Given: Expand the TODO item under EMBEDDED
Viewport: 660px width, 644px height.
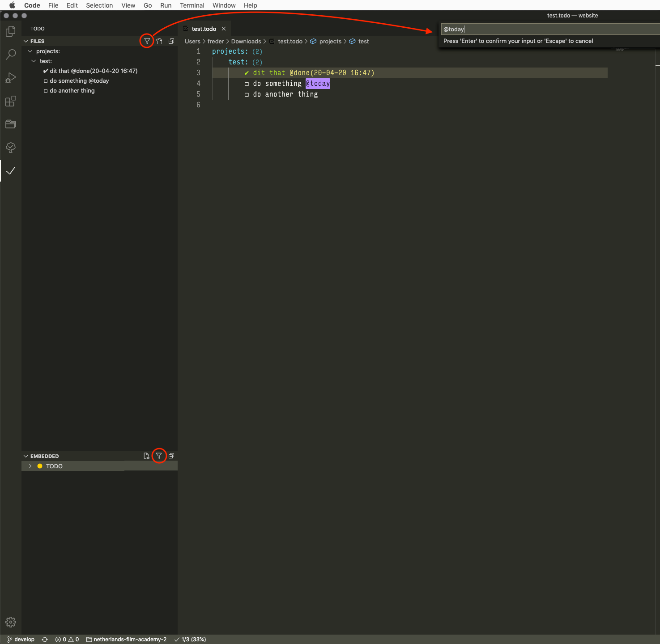Looking at the screenshot, I should point(30,466).
